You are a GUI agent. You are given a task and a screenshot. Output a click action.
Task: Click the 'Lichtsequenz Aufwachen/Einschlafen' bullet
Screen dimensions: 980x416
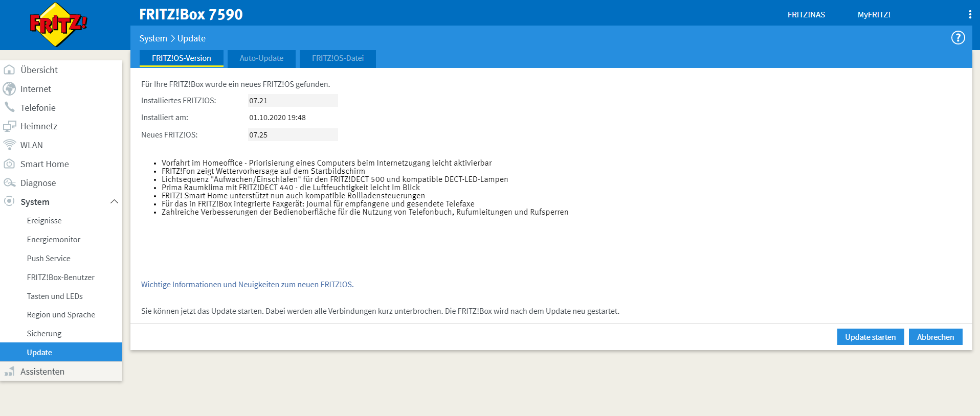[x=335, y=179]
